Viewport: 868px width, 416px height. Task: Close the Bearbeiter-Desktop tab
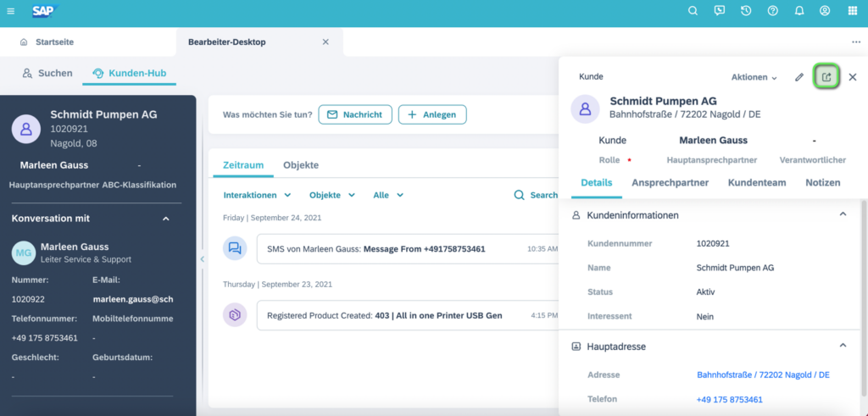tap(325, 42)
